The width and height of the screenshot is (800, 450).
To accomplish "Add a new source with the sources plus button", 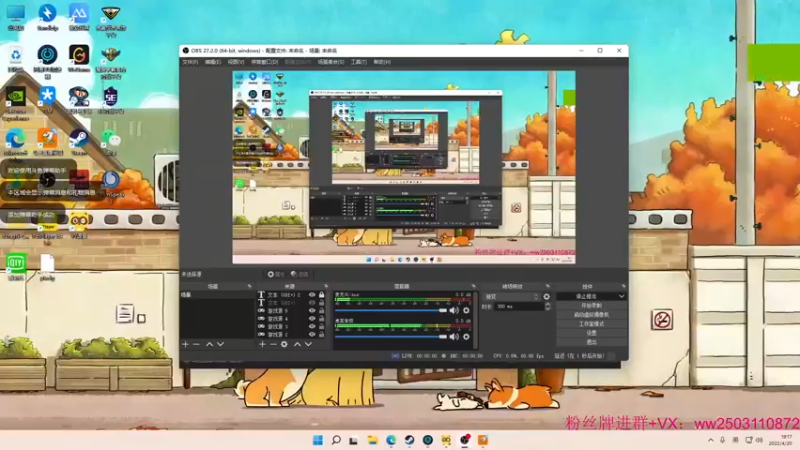I will (262, 344).
